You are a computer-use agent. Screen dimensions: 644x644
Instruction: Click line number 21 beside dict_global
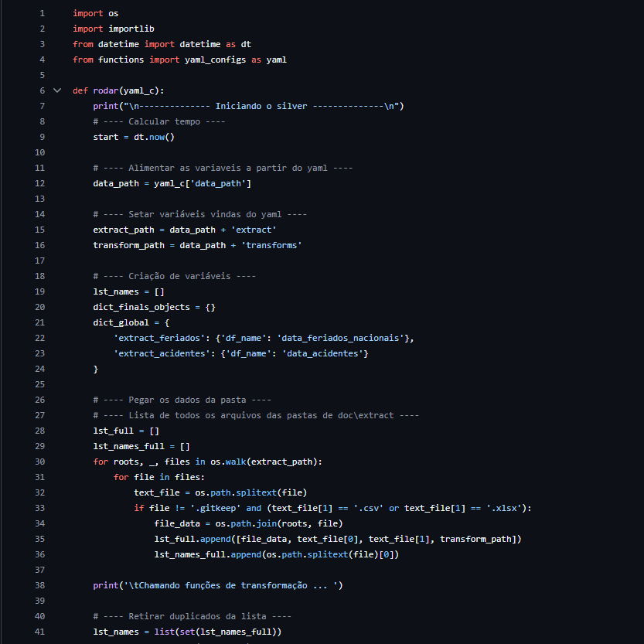pyautogui.click(x=39, y=322)
